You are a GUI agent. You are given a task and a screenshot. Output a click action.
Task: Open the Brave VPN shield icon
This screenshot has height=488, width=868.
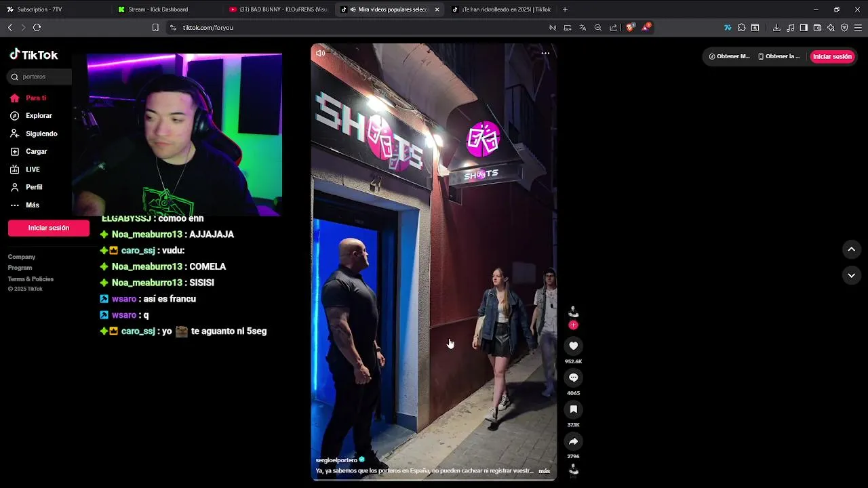pos(844,28)
